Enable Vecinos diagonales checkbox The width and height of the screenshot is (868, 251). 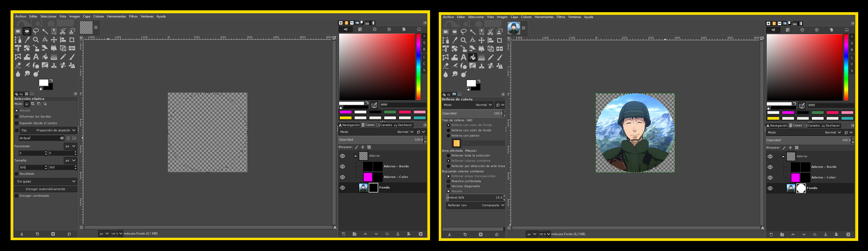click(x=449, y=186)
